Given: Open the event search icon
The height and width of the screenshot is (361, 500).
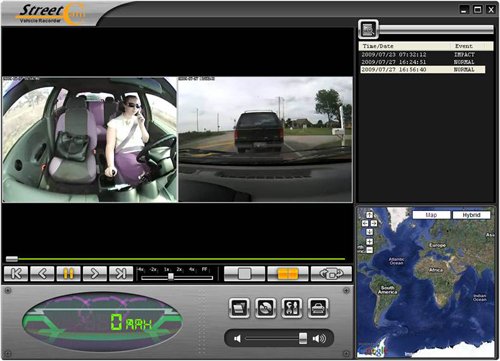Looking at the screenshot, I should click(368, 29).
